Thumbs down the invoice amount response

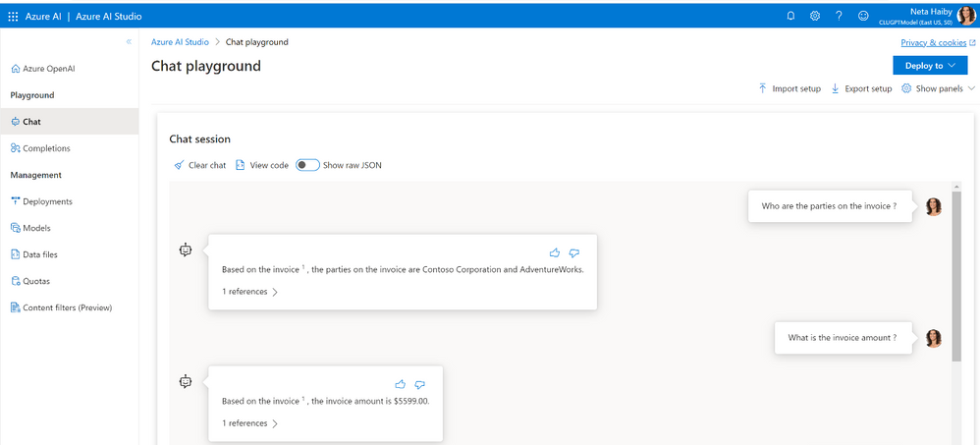419,384
